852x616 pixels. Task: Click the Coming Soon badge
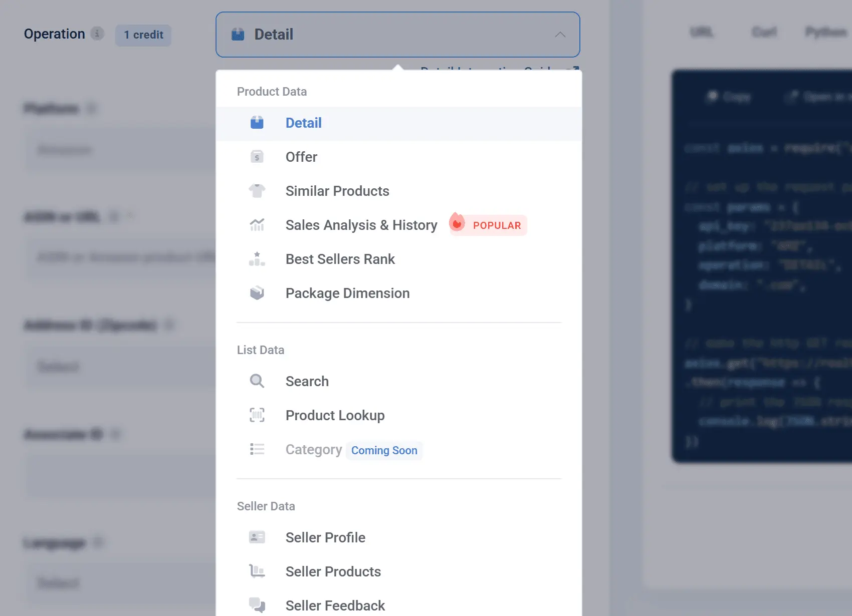click(x=384, y=450)
